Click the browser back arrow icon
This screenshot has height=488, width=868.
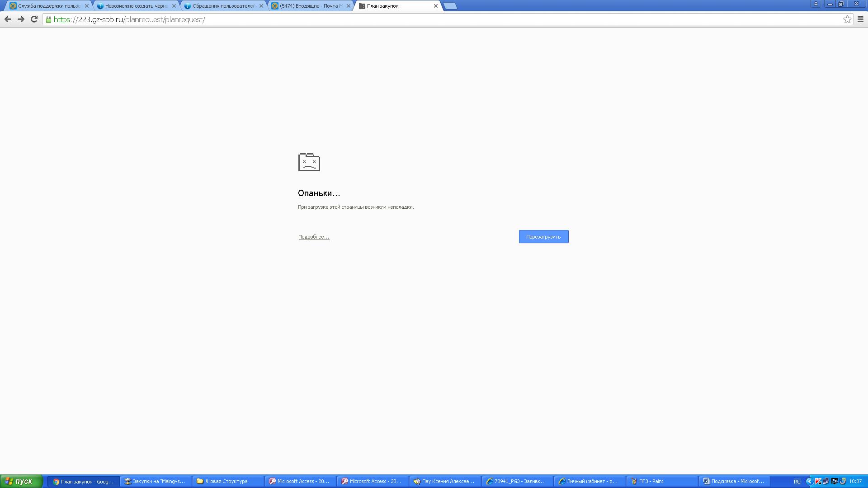8,19
